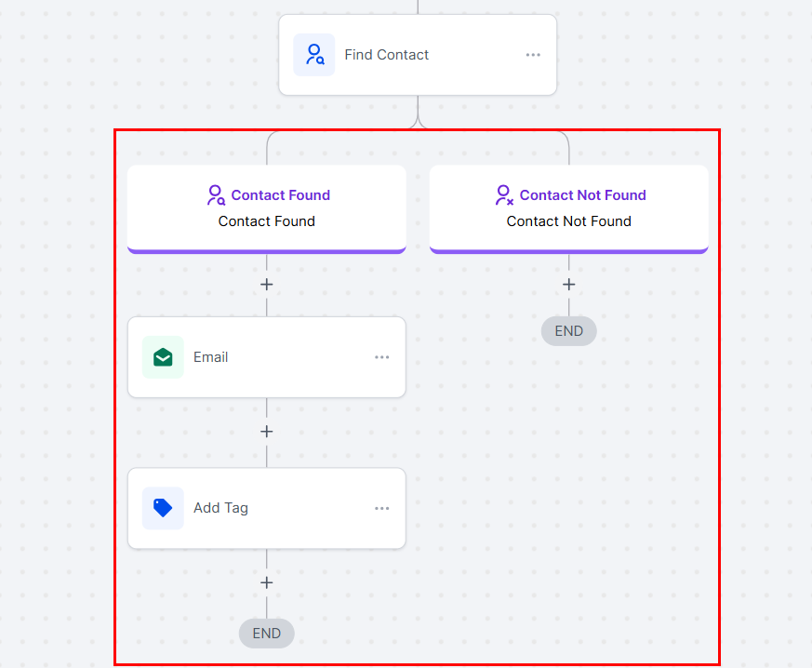Click the purple Contact Found branch icon

pyautogui.click(x=216, y=195)
